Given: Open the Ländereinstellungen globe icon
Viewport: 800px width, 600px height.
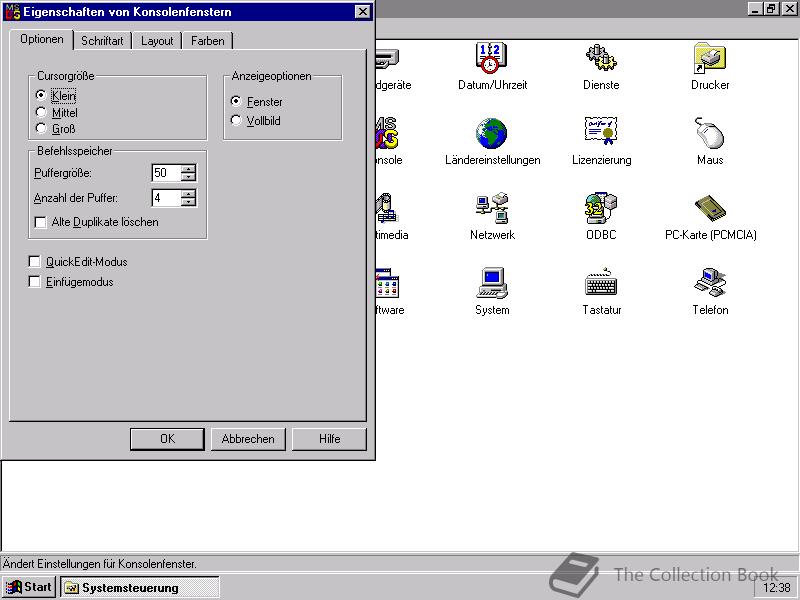Looking at the screenshot, I should (x=491, y=133).
